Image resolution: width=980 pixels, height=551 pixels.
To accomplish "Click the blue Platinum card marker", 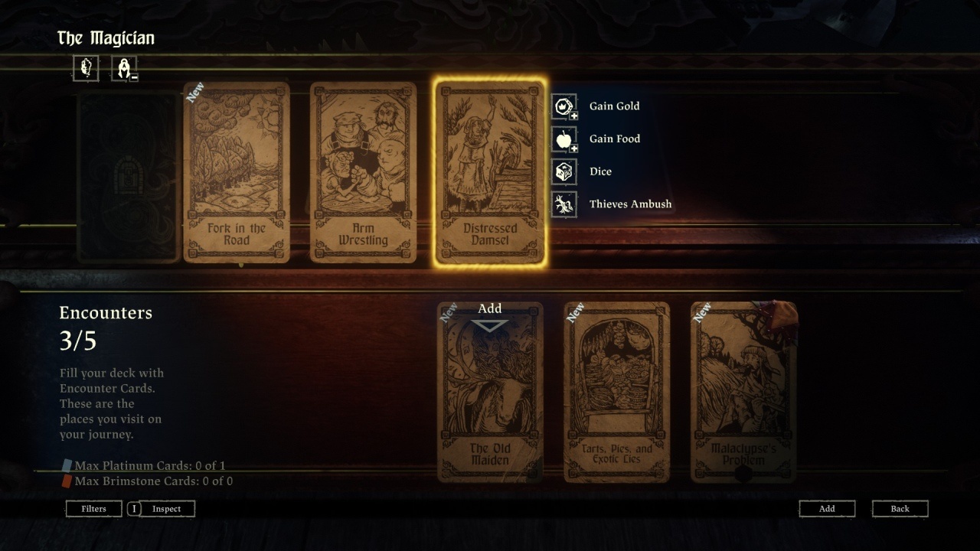I will [x=67, y=465].
